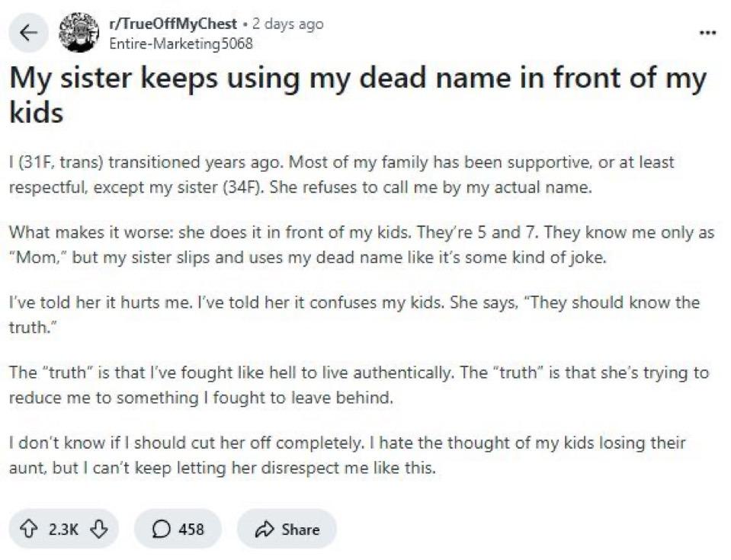
Task: Open the three-dot post options menu
Action: pyautogui.click(x=707, y=34)
